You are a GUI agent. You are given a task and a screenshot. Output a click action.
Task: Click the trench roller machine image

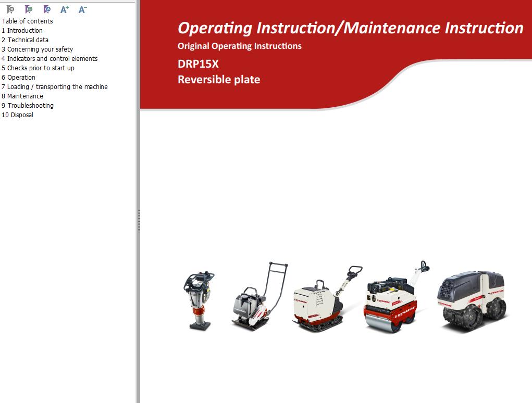point(472,301)
